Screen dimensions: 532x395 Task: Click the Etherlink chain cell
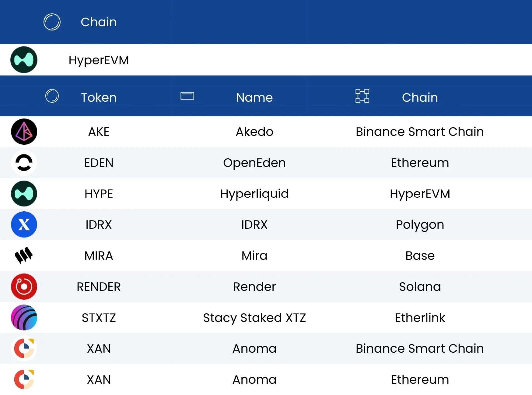pyautogui.click(x=420, y=318)
